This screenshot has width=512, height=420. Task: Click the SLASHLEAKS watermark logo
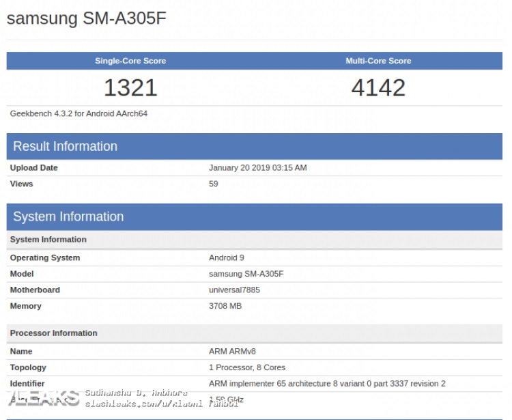(42, 398)
